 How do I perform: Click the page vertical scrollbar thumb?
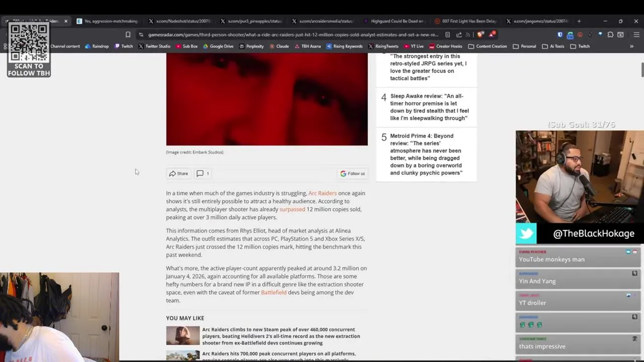[x=642, y=70]
